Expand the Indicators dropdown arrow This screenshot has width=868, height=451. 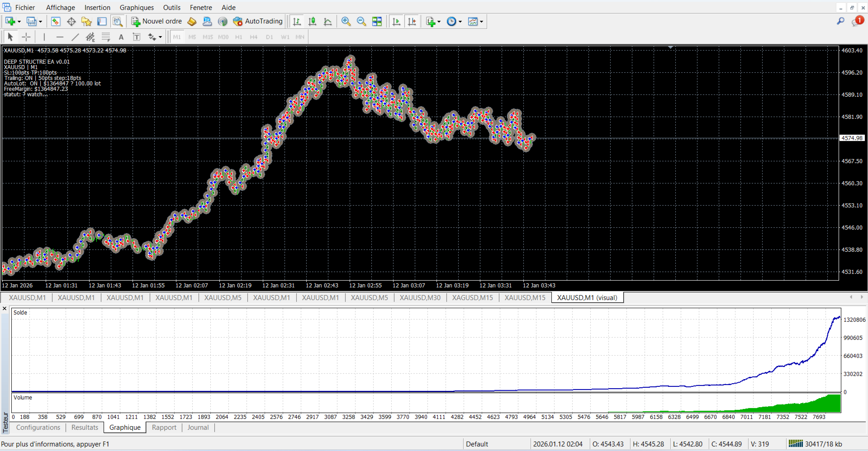click(439, 22)
